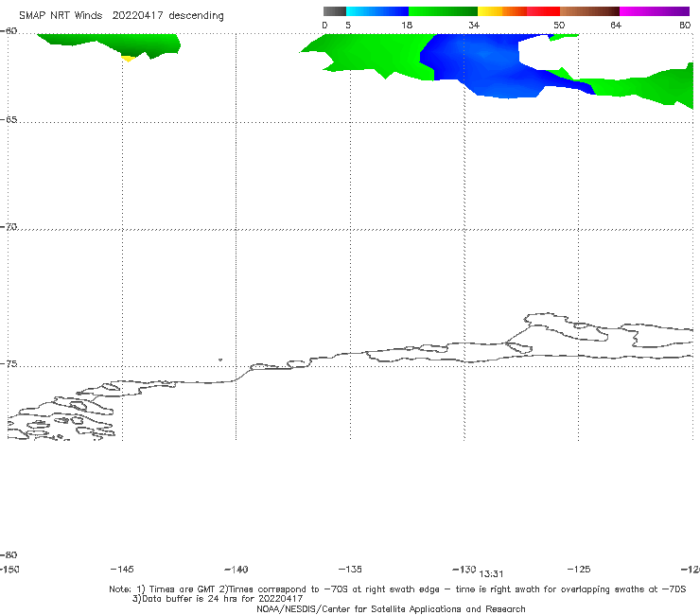The width and height of the screenshot is (700, 615).
Task: Click the color bar label '5'
Action: (348, 25)
